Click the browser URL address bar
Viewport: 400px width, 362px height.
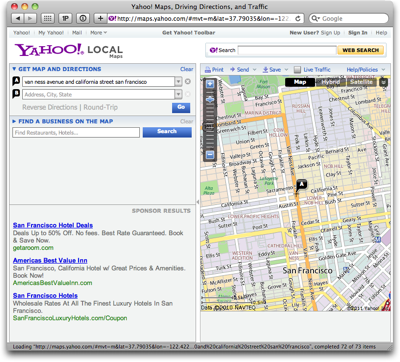pyautogui.click(x=201, y=18)
